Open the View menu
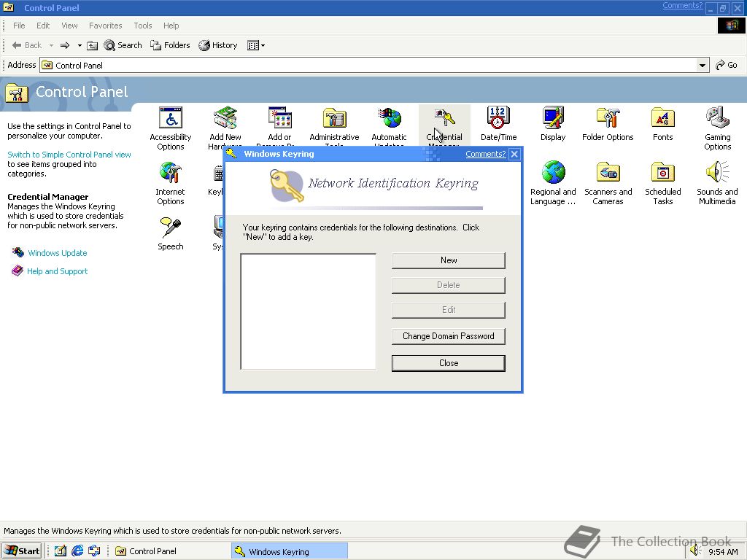Screen dimensions: 747x560 (x=69, y=26)
